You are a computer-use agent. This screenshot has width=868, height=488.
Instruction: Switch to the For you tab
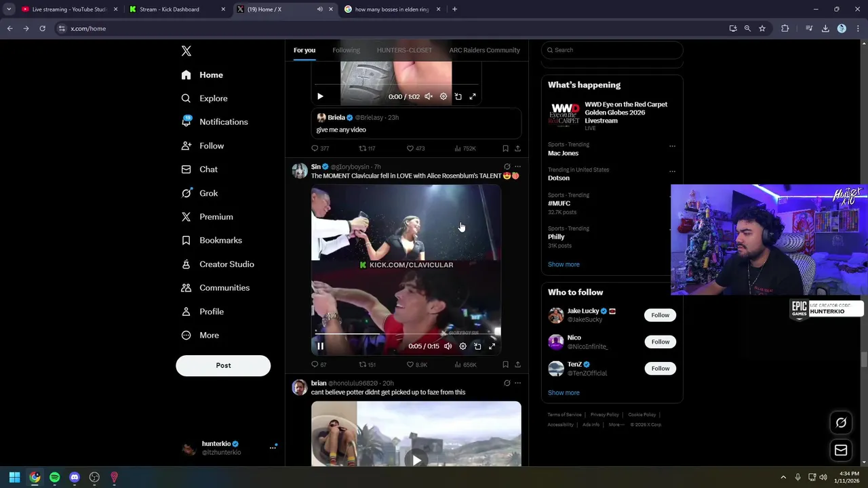coord(304,50)
